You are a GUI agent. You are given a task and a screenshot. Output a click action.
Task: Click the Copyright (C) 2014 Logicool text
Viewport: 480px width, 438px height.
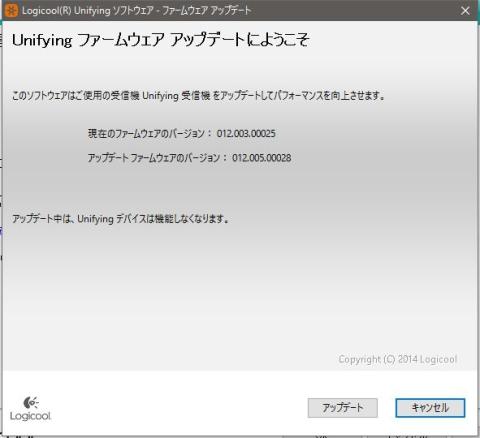398,359
